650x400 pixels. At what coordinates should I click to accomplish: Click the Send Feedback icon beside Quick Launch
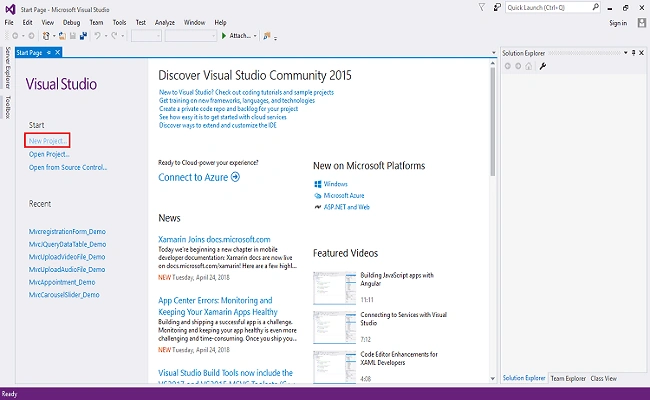point(497,7)
